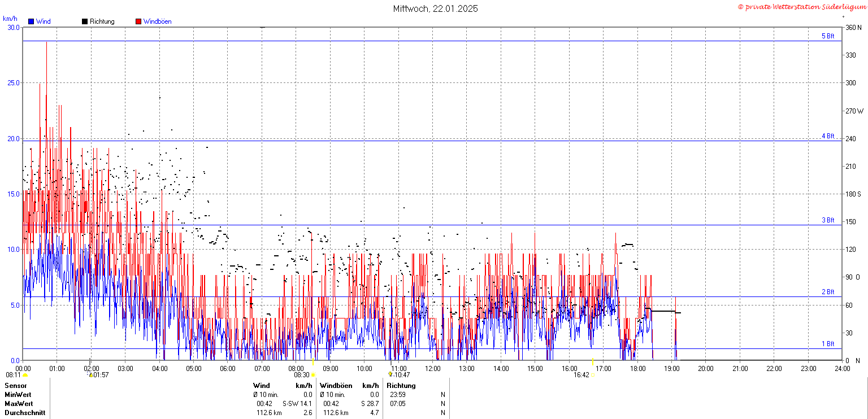Click the S-SW 14.1 maximum wind value
Viewport: 868px width, 419px height.
(297, 404)
